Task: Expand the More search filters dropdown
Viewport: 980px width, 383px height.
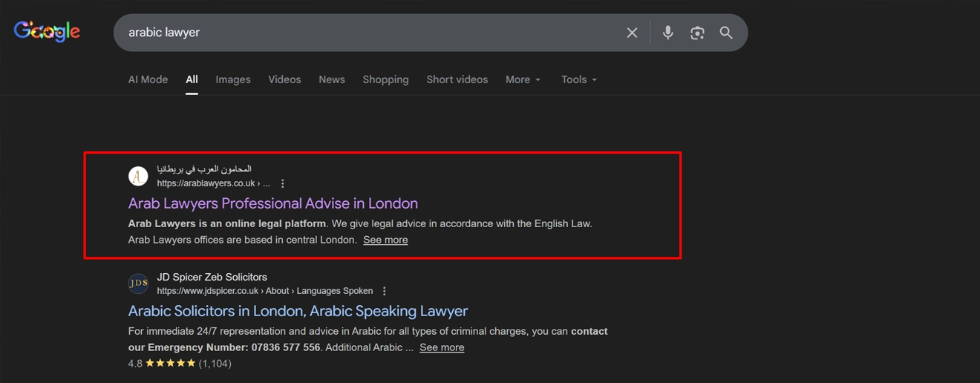Action: [523, 79]
